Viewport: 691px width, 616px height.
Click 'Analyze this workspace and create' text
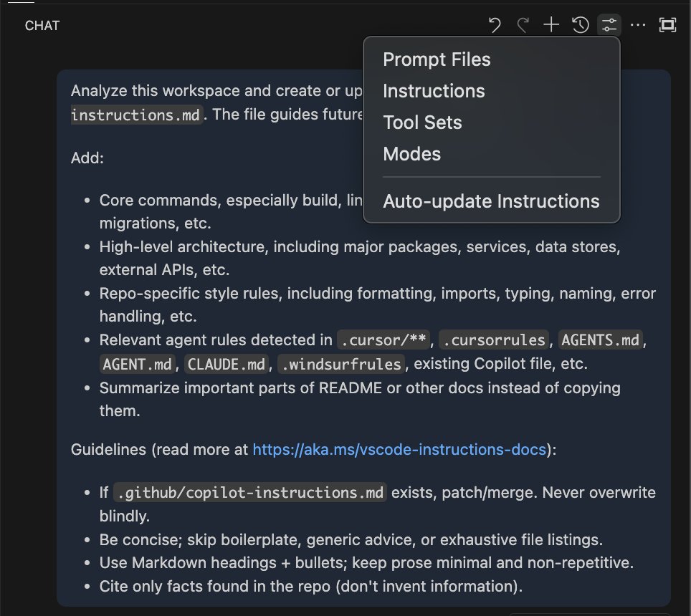point(216,91)
